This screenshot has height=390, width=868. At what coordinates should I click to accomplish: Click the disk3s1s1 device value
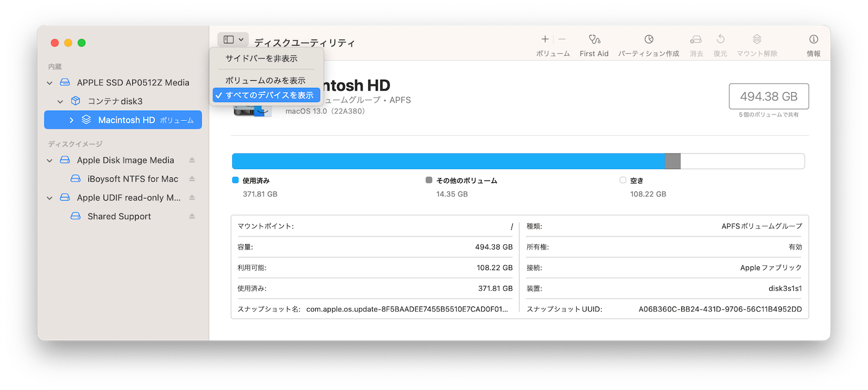pos(785,289)
